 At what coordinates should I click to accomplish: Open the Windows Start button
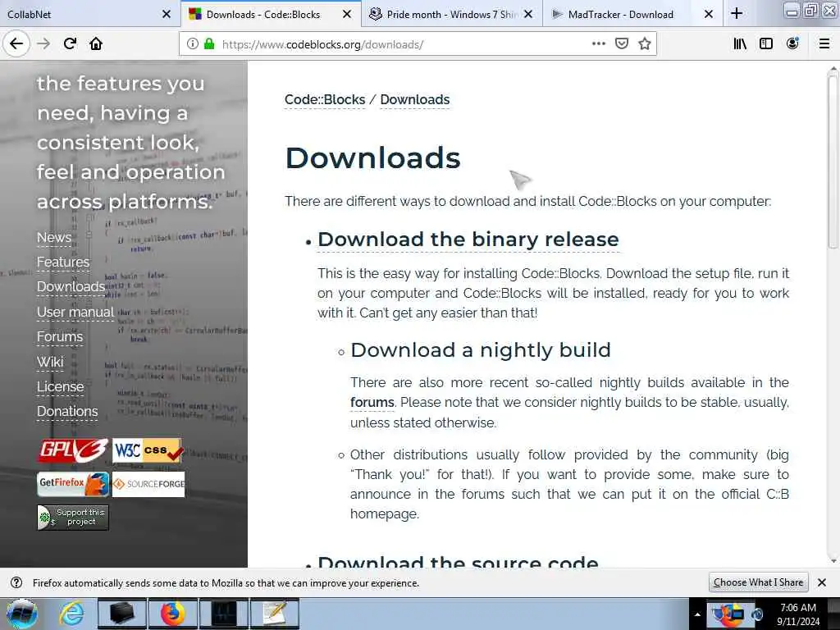[22, 614]
